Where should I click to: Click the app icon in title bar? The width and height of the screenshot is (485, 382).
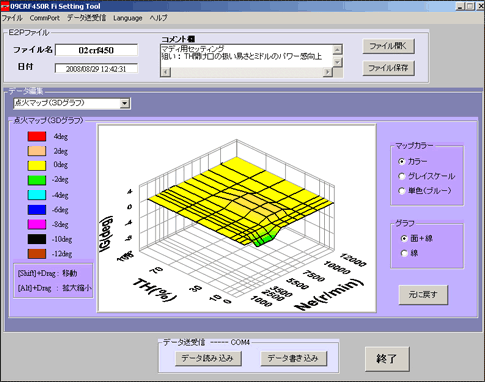[5, 6]
